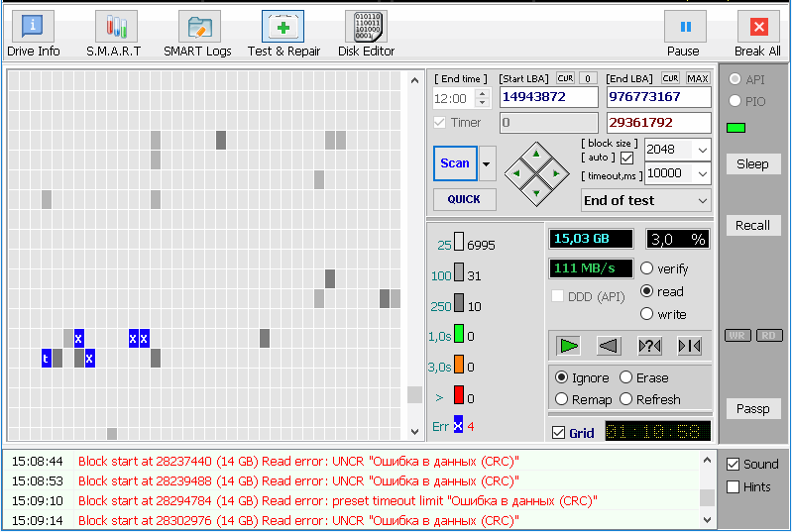Screen dimensions: 792x532
Task: Click the log scrollbar up arrow
Action: click(707, 460)
